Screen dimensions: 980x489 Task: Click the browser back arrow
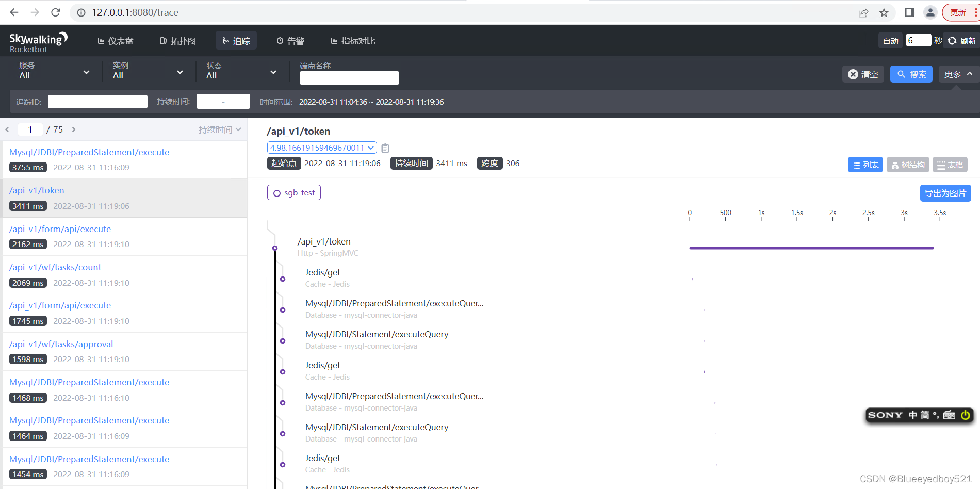pyautogui.click(x=14, y=12)
